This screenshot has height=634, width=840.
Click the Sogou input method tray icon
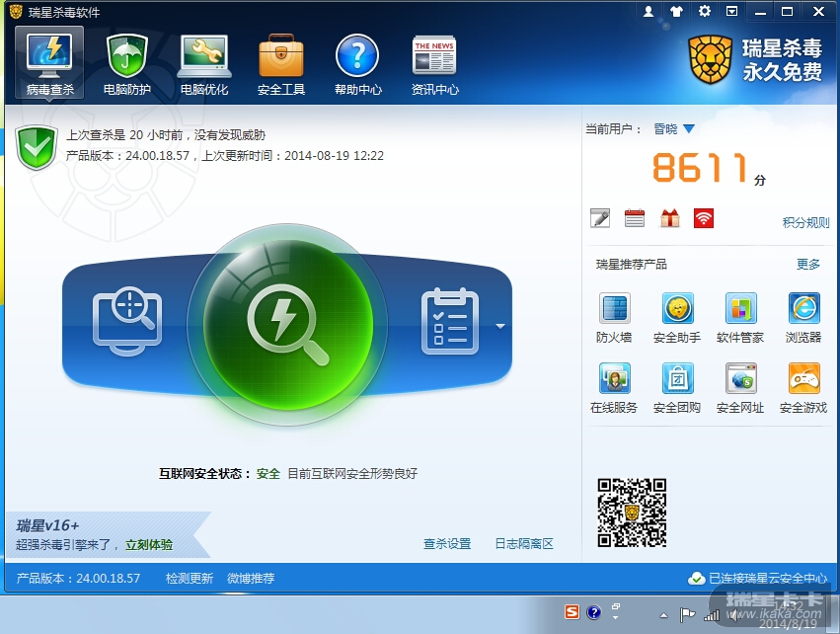[573, 612]
